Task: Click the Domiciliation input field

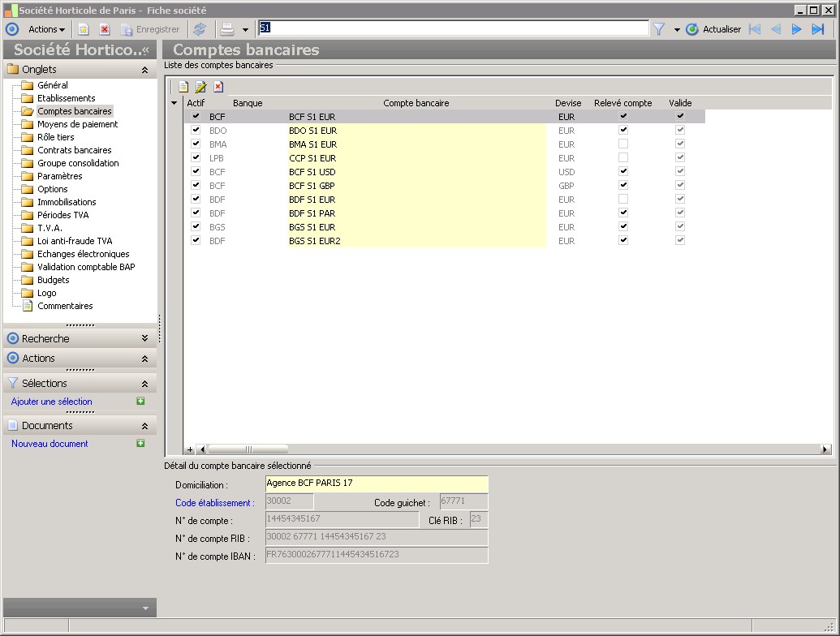Action: pyautogui.click(x=377, y=483)
